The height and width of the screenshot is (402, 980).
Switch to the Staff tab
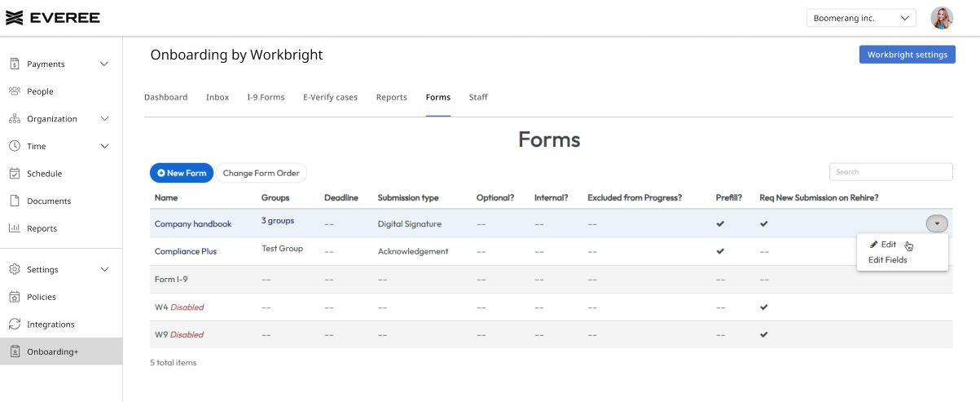[x=478, y=97]
